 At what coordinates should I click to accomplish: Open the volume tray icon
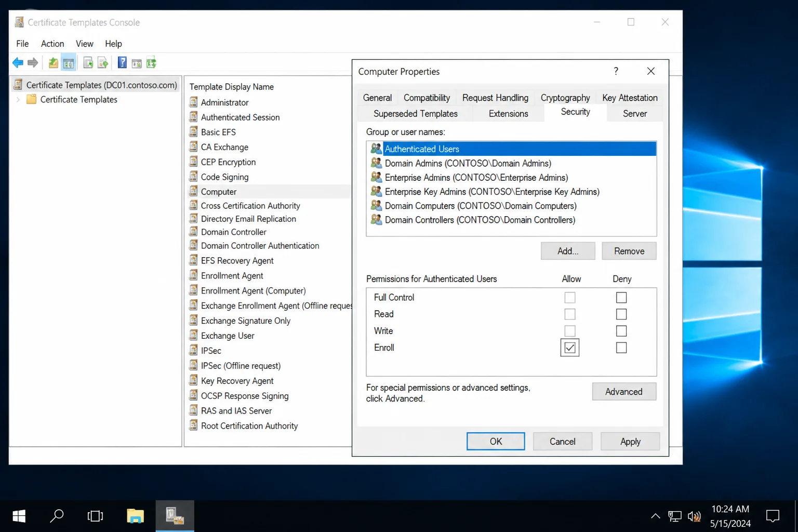(x=694, y=516)
